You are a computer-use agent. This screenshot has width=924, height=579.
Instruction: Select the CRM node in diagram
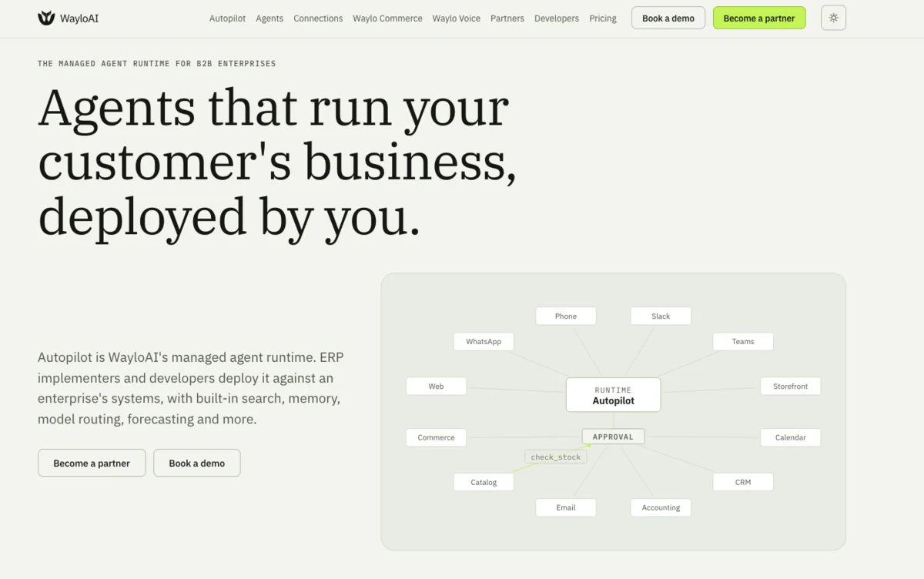743,482
